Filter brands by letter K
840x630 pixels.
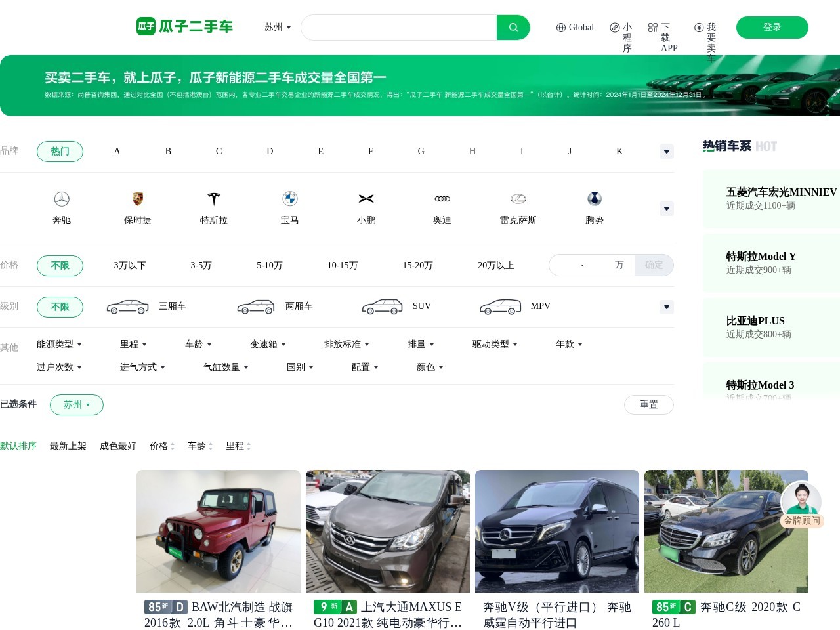pos(619,152)
